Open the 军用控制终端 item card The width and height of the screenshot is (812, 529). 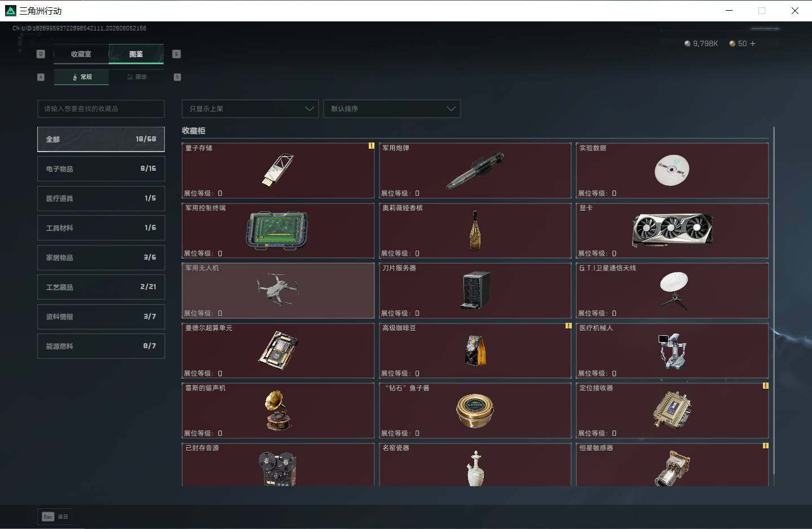point(278,230)
